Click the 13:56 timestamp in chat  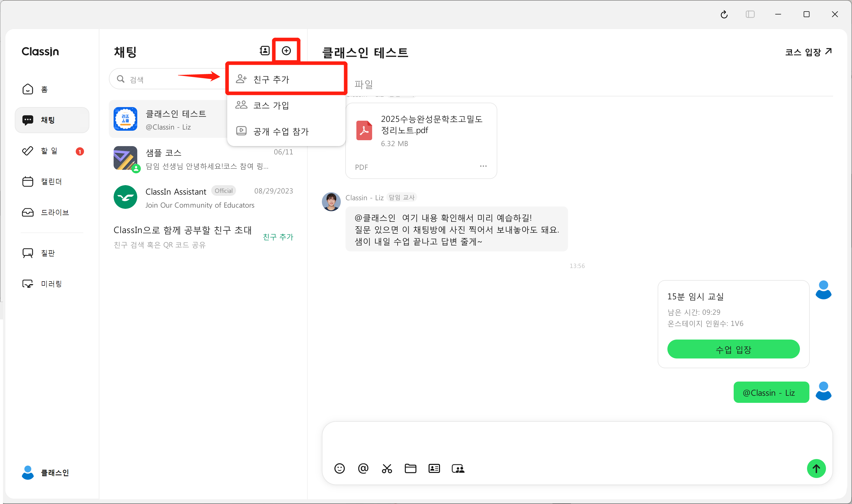[577, 266]
